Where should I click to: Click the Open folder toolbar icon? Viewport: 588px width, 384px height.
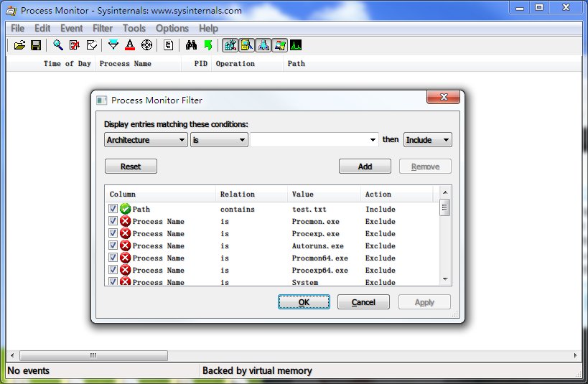[x=19, y=45]
